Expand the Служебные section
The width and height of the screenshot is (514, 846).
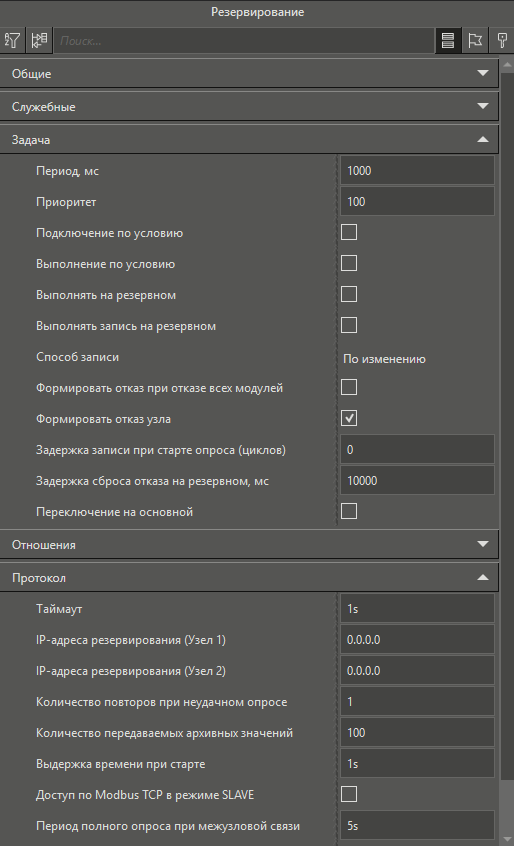pyautogui.click(x=249, y=106)
